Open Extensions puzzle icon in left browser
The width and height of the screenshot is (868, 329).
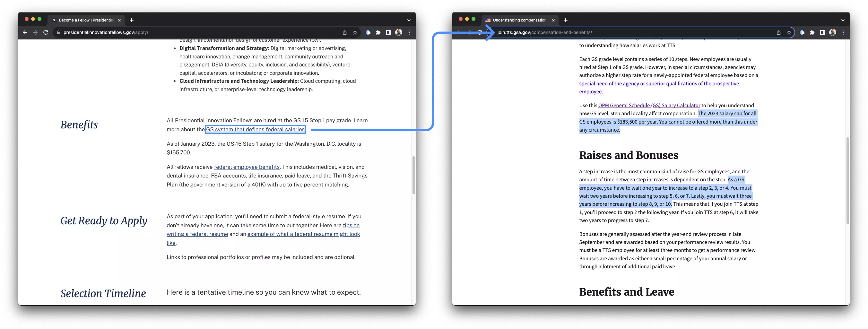pyautogui.click(x=378, y=33)
